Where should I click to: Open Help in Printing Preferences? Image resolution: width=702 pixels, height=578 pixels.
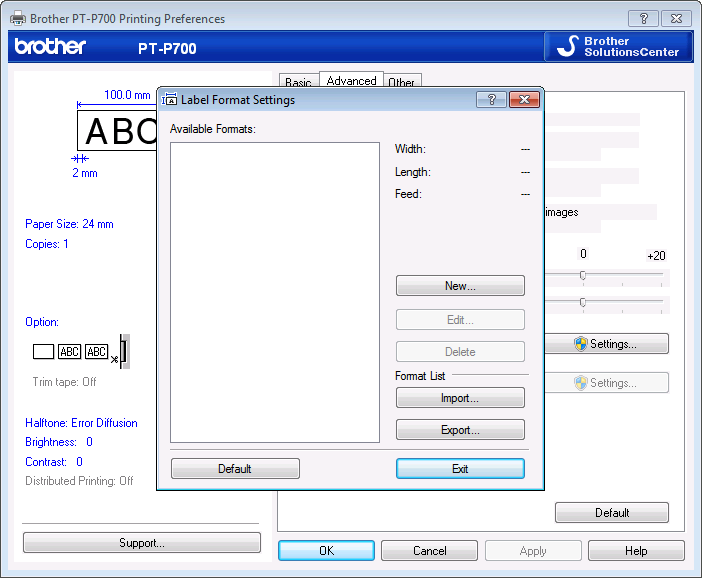tap(636, 551)
